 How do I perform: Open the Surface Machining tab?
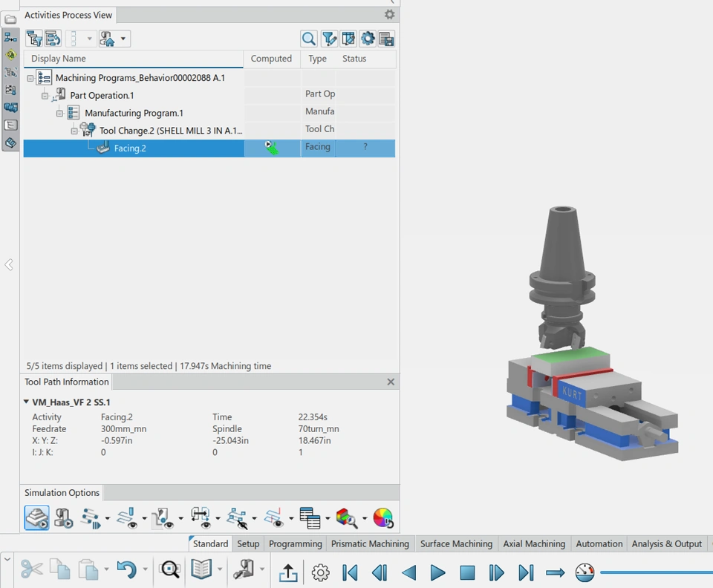point(456,543)
